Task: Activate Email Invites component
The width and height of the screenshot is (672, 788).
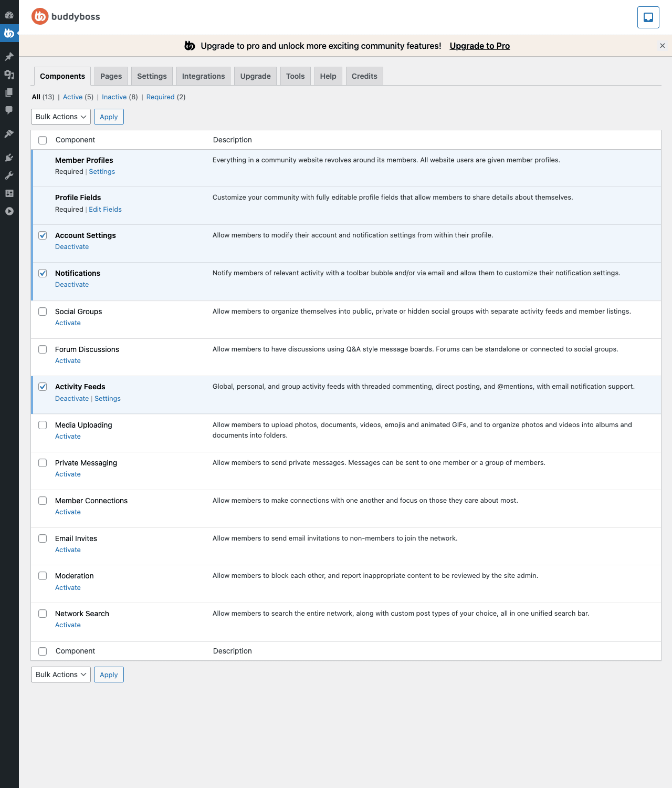Action: click(68, 550)
